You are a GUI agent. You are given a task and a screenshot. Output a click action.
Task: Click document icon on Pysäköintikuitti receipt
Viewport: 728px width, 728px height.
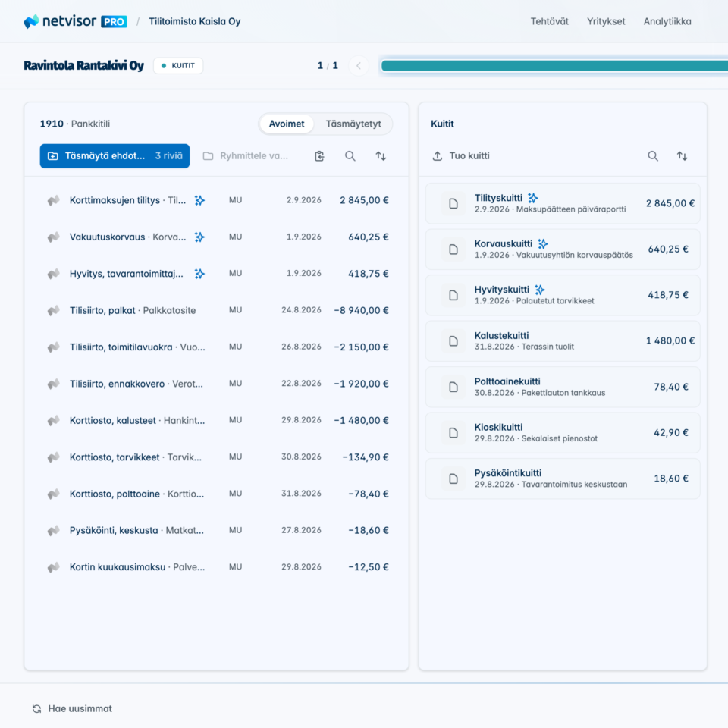(453, 479)
